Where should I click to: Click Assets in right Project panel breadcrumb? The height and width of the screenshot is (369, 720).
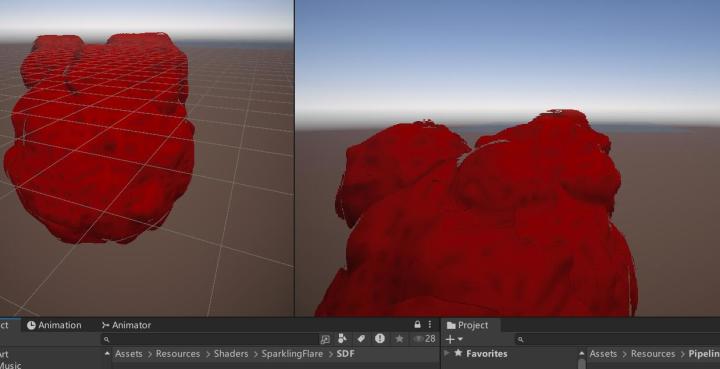pos(603,353)
